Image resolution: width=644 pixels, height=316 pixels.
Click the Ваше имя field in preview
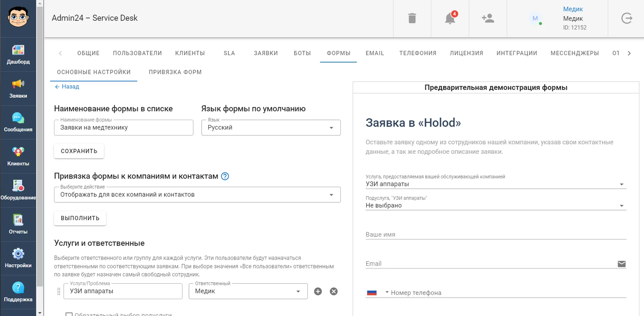click(x=496, y=234)
